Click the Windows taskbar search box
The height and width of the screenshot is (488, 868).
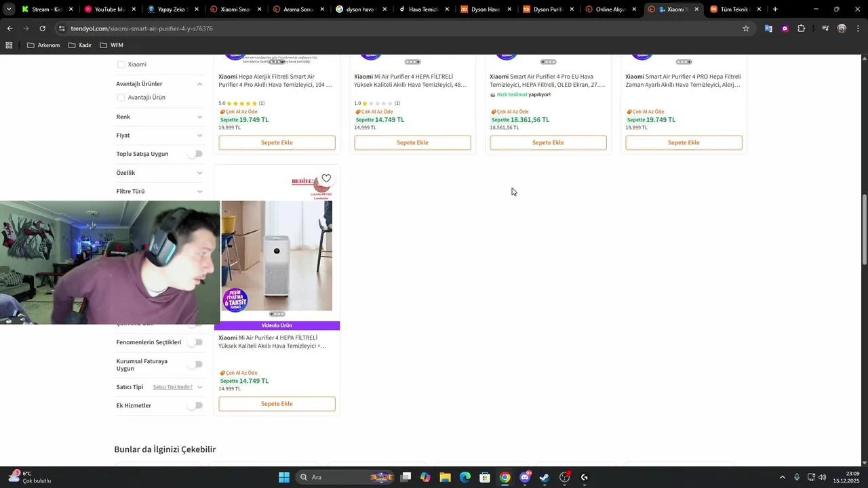coord(347,477)
